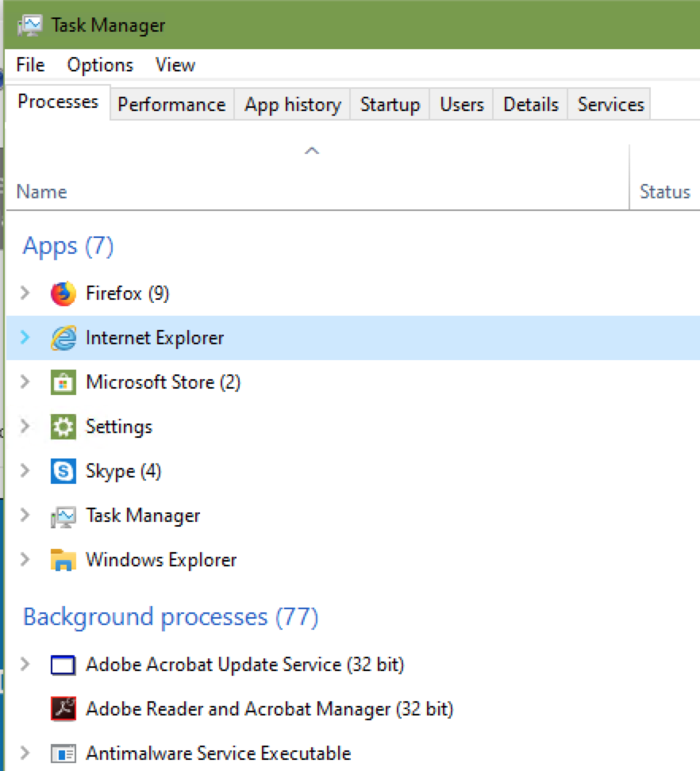This screenshot has height=771, width=700.
Task: Click the Firefox icon in Apps list
Action: (x=63, y=293)
